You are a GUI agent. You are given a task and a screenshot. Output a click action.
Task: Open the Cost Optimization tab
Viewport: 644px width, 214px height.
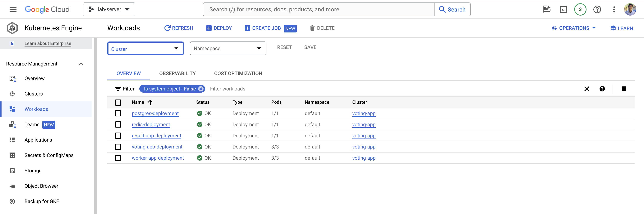coord(238,73)
